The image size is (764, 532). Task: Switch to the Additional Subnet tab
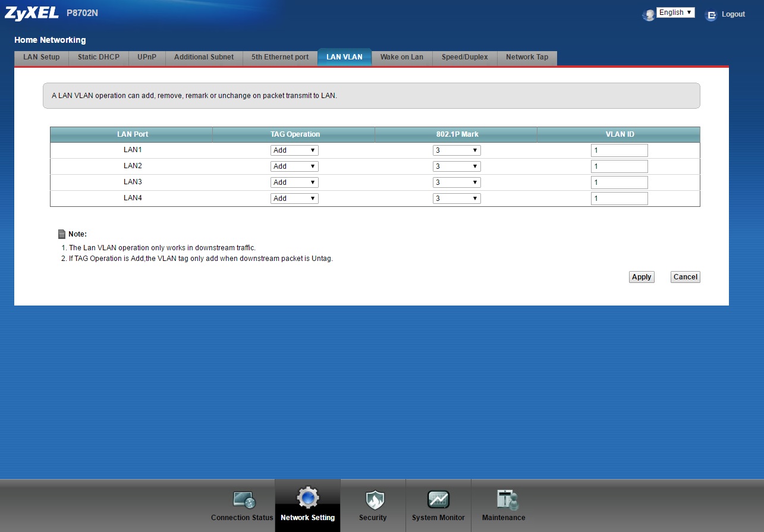(x=204, y=58)
